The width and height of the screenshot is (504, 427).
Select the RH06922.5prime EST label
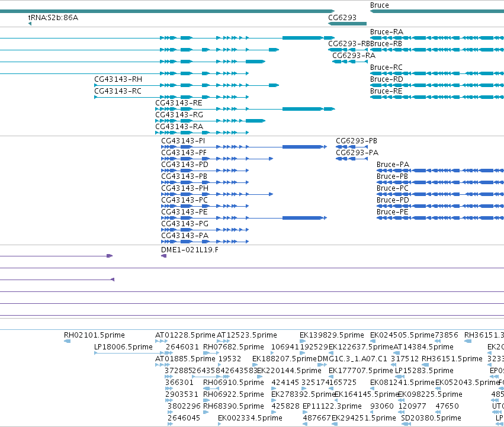point(234,394)
